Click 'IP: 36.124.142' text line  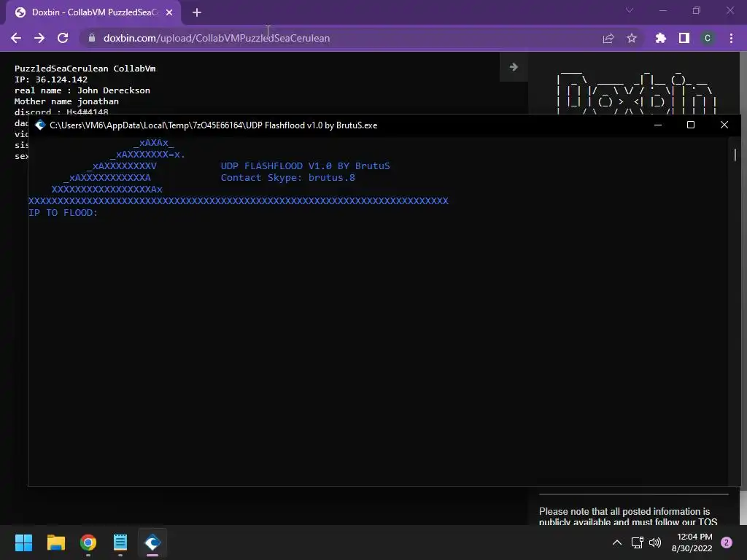coord(51,79)
